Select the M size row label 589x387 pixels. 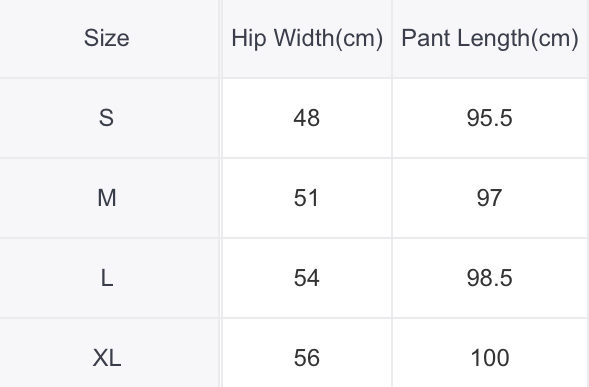coord(107,198)
